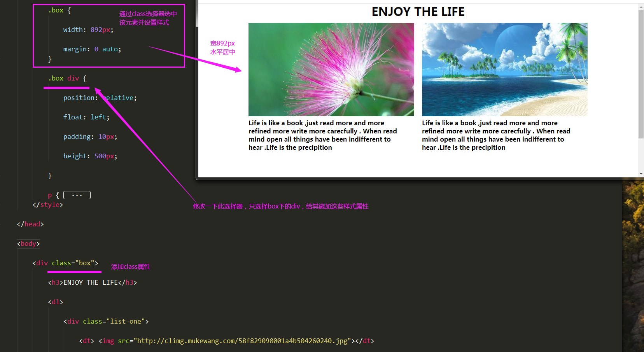The height and width of the screenshot is (352, 644).
Task: Click the paragraph below the beach image
Action: pyautogui.click(x=496, y=135)
